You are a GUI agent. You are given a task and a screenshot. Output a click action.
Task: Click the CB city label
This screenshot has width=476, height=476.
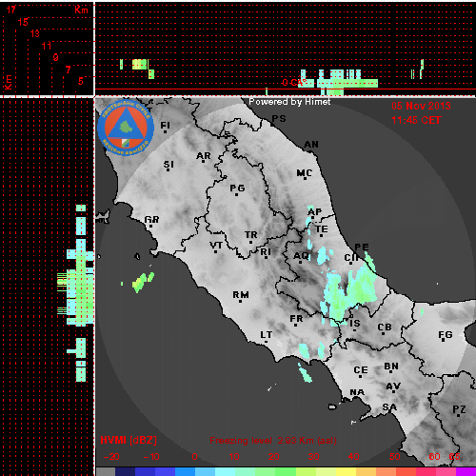tap(385, 327)
